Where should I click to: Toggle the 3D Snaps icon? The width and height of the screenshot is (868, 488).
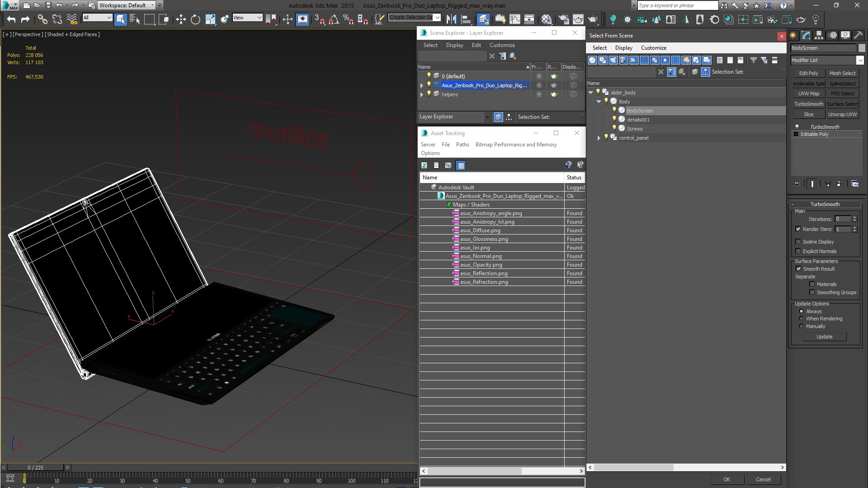tap(320, 19)
